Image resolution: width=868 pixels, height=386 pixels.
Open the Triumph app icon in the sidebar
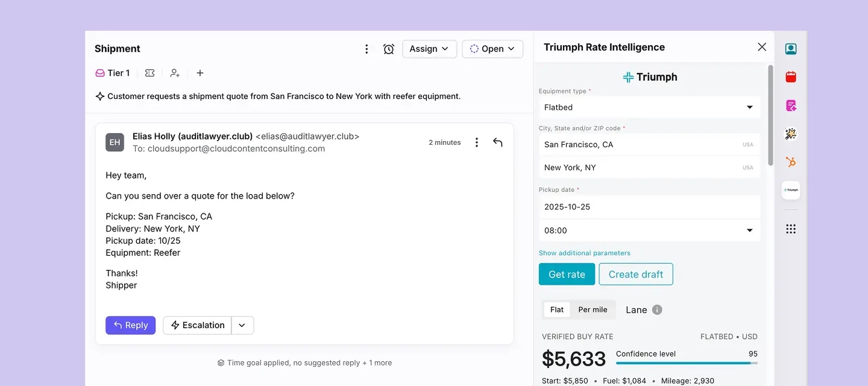(x=791, y=190)
